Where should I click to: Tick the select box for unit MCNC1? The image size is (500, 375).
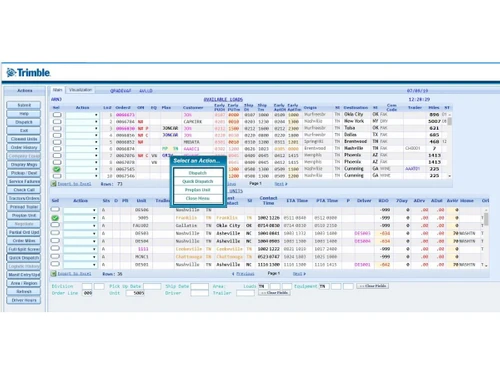(x=55, y=256)
